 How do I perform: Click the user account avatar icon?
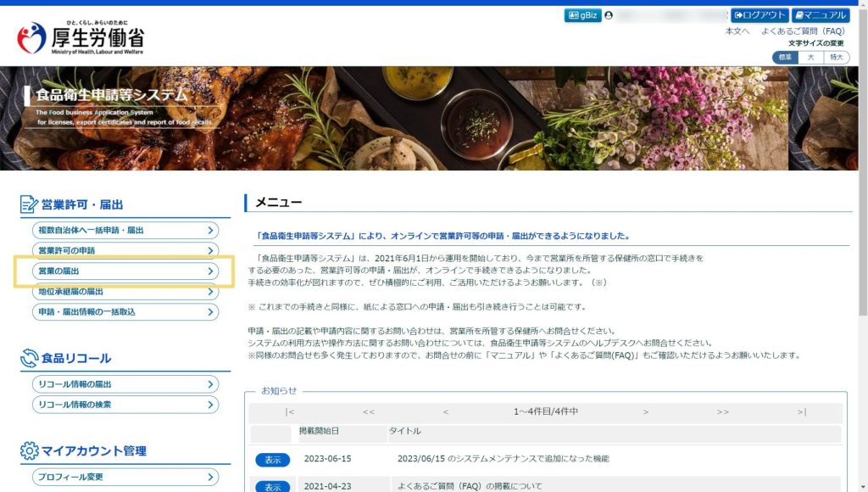pyautogui.click(x=609, y=15)
